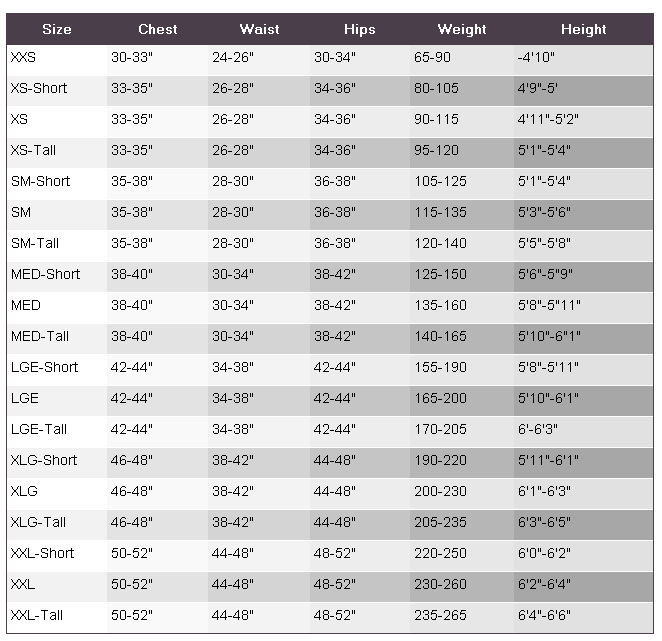Select the 235-265 weight cell

(440, 615)
